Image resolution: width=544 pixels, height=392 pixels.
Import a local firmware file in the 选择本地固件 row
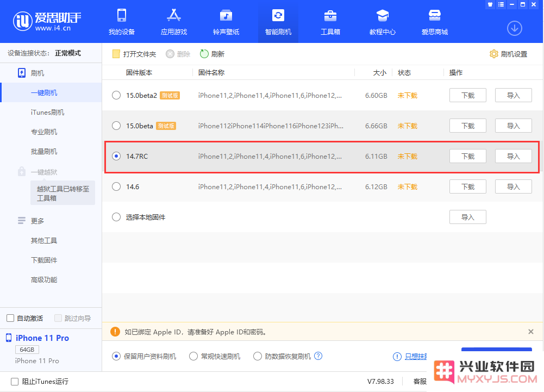pos(468,217)
